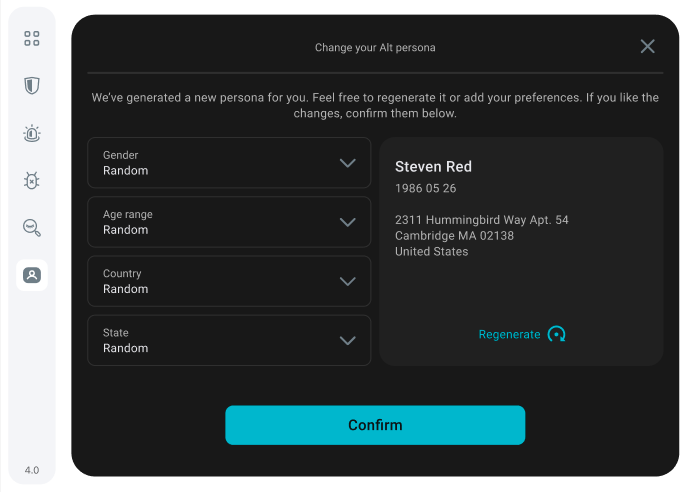
Task: Expand the Country dropdown
Action: click(x=229, y=281)
